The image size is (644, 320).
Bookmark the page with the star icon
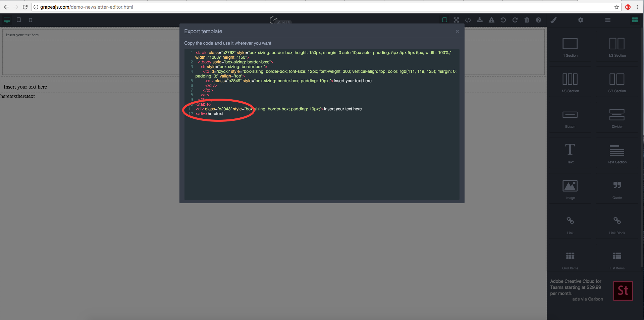pyautogui.click(x=616, y=7)
